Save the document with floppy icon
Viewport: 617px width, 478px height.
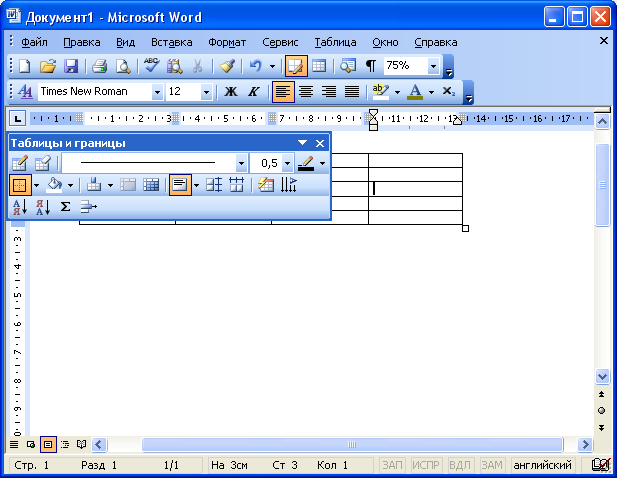point(71,66)
